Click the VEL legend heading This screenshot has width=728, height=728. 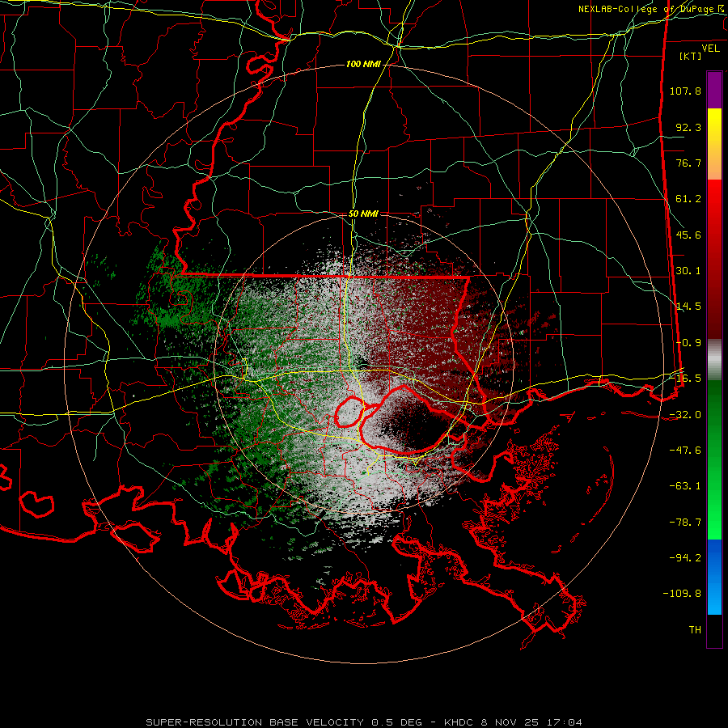point(711,49)
